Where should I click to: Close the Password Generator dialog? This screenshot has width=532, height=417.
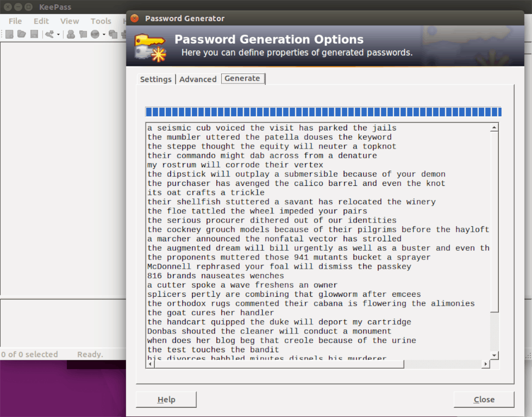(484, 399)
